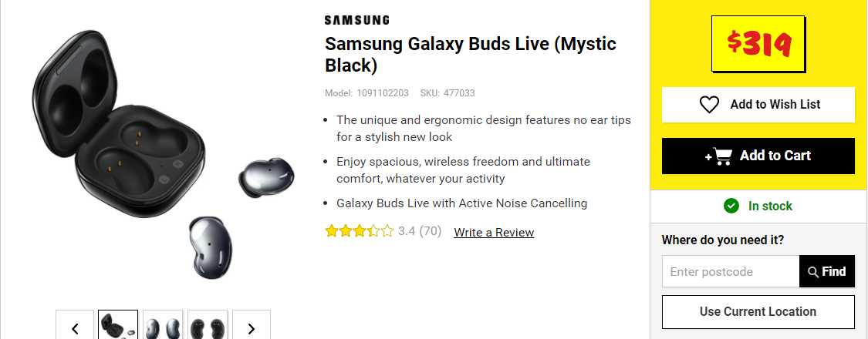
Task: Click the green In stock checkmark
Action: pos(731,206)
